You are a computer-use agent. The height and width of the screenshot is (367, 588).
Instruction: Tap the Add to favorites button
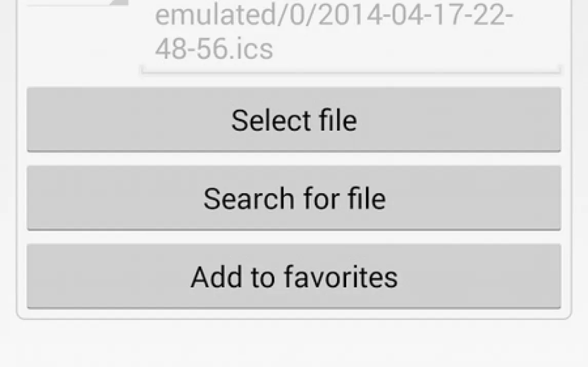(294, 276)
